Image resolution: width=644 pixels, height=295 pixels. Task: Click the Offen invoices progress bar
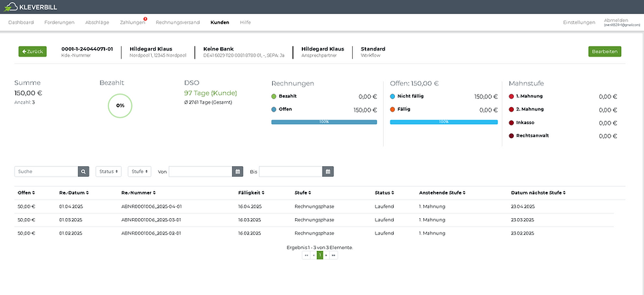[324, 122]
